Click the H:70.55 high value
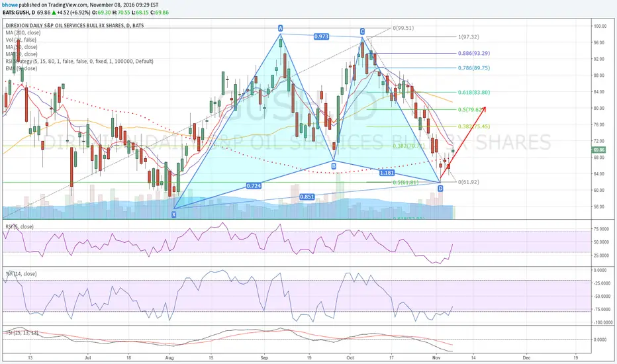This screenshot has width=617, height=364. point(120,13)
